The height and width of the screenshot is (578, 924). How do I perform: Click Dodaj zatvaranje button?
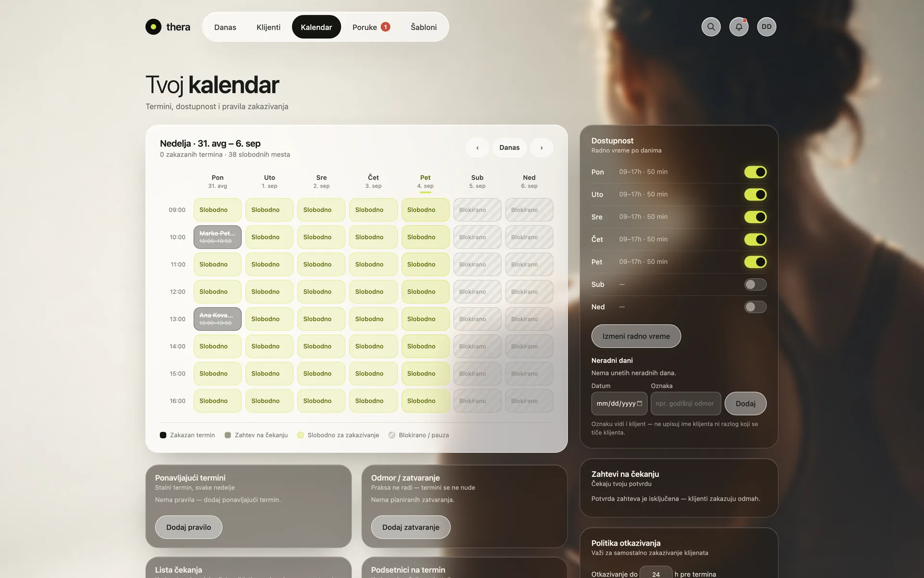click(x=411, y=527)
